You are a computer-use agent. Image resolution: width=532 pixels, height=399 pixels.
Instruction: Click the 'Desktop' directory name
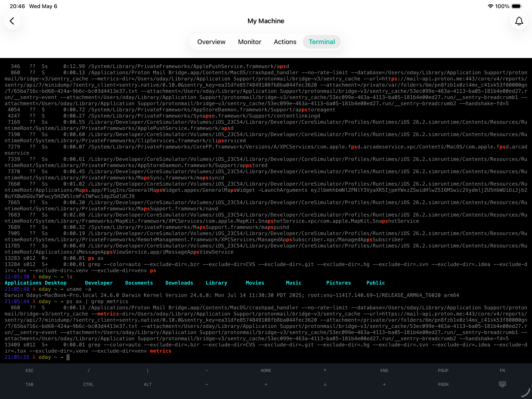pyautogui.click(x=55, y=283)
